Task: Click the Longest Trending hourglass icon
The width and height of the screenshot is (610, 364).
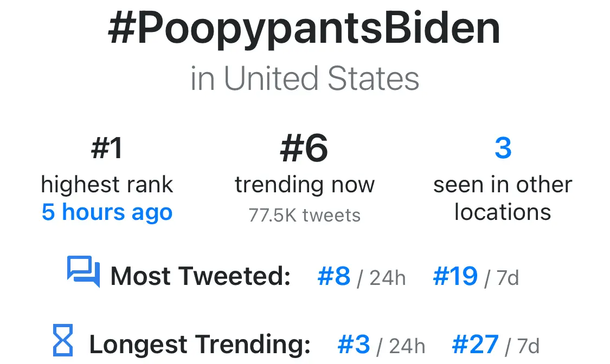Action: (63, 340)
